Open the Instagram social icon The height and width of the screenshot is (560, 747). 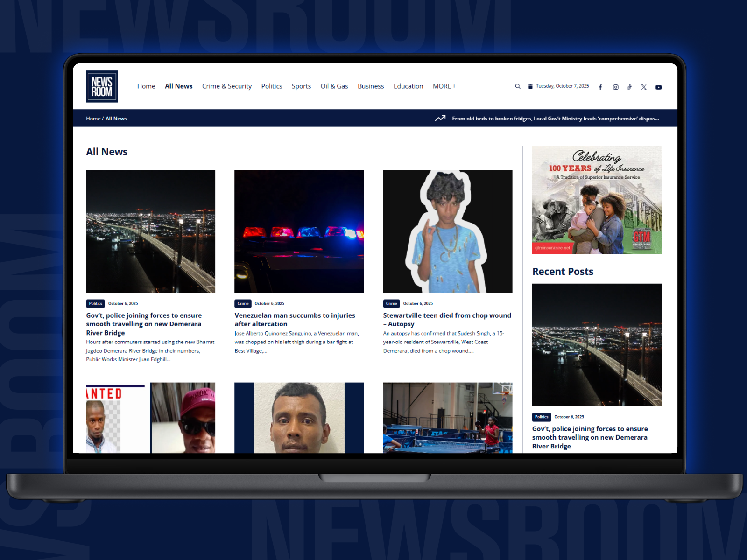coord(615,87)
